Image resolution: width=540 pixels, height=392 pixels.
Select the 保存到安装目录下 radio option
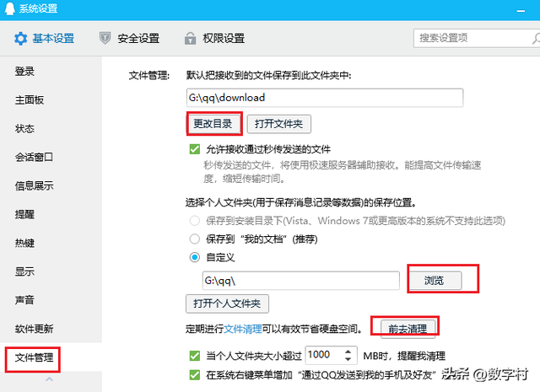click(195, 221)
